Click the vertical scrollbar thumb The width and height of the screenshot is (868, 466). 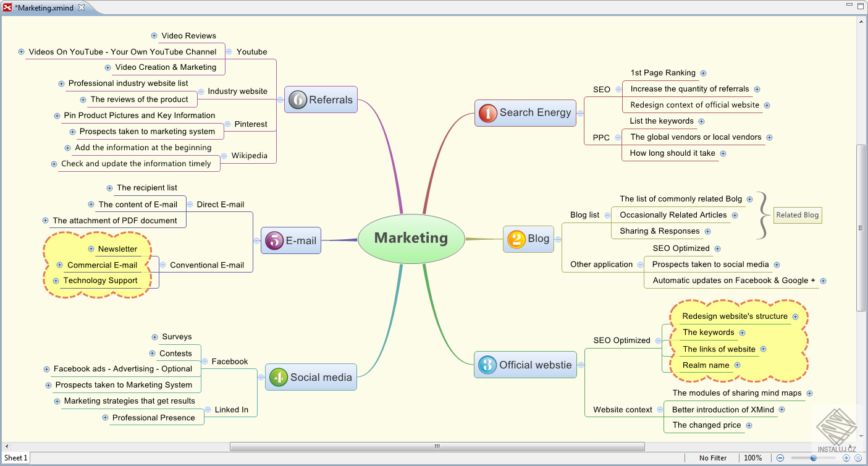[861, 227]
